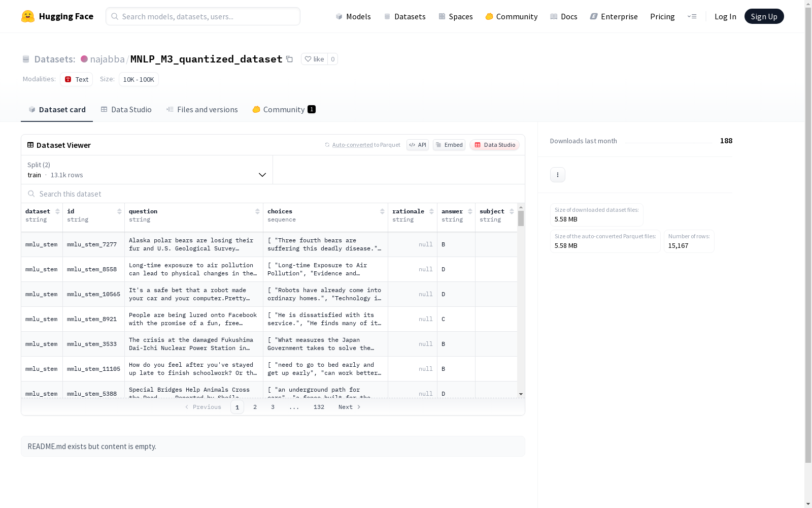Click the question cell about Alaska polar bears
Screen dimensions: 812x508
194,244
